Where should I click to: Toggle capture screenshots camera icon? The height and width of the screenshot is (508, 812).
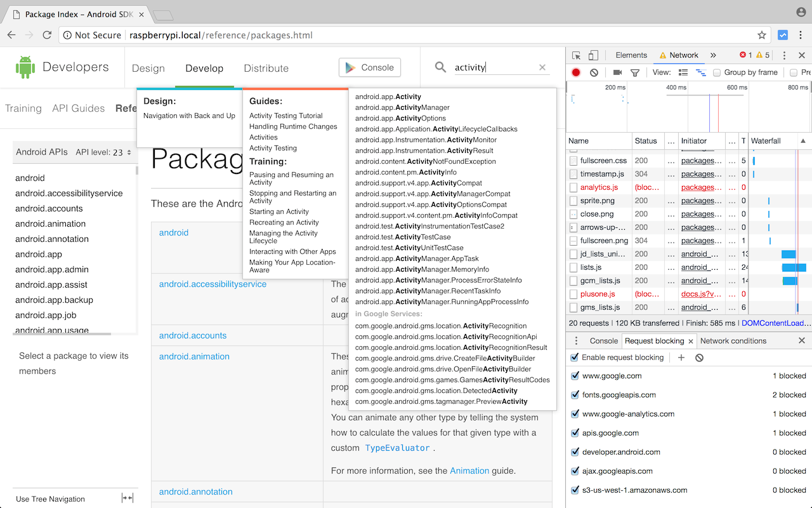point(617,72)
